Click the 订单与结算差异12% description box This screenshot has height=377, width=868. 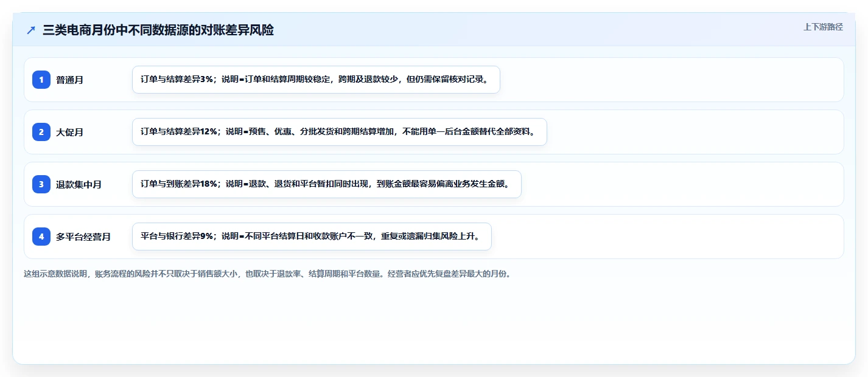pyautogui.click(x=340, y=132)
